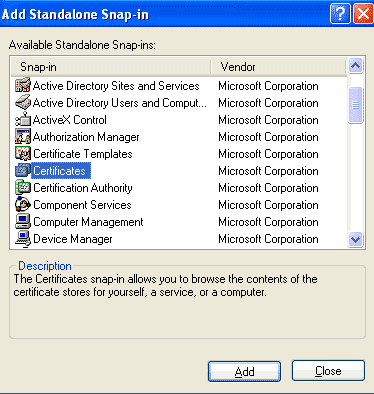The width and height of the screenshot is (374, 394).
Task: Sort by the Snap-in column header
Action: pyautogui.click(x=111, y=67)
